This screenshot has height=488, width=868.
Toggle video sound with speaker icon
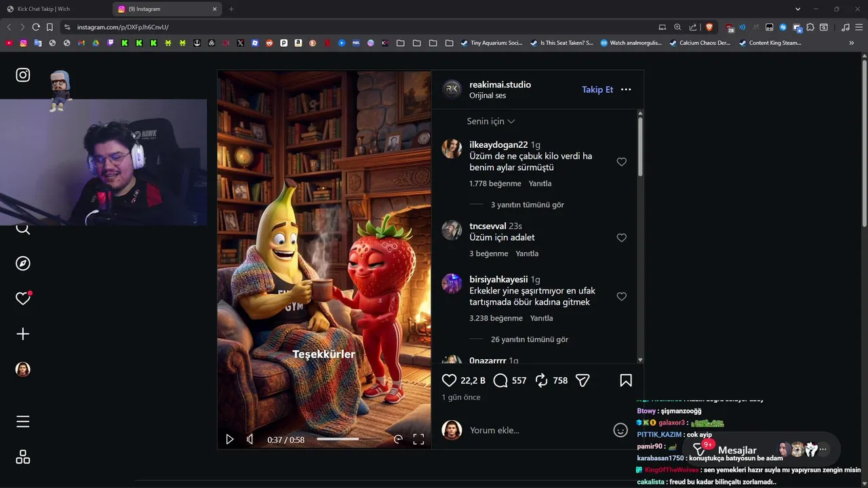[250, 439]
